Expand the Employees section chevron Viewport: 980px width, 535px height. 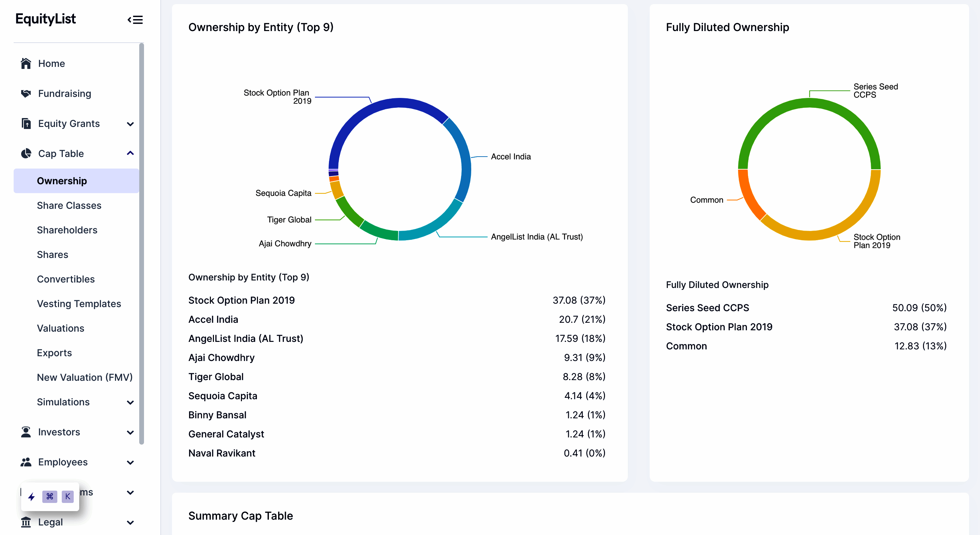pyautogui.click(x=130, y=462)
